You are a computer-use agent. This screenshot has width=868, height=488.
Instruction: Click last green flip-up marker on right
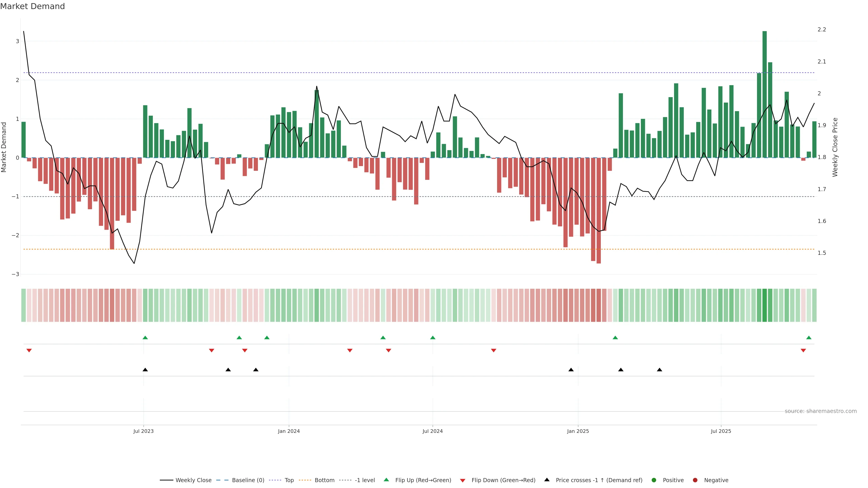[809, 338]
